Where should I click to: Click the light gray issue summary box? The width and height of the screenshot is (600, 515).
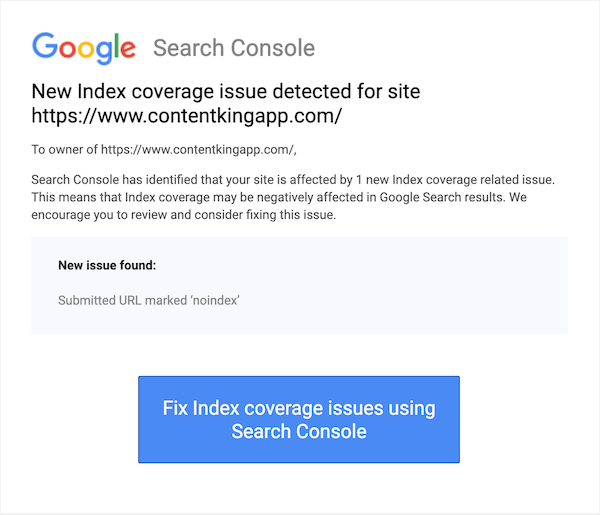(299, 285)
